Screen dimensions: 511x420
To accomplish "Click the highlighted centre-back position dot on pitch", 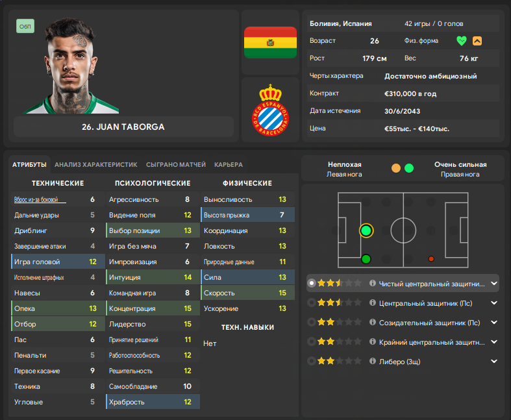I will point(366,230).
